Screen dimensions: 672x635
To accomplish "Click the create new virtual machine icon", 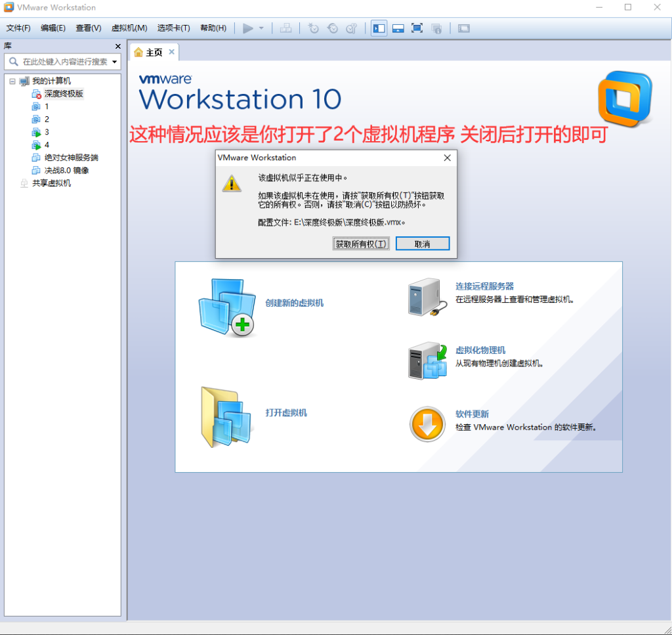I will click(x=227, y=307).
